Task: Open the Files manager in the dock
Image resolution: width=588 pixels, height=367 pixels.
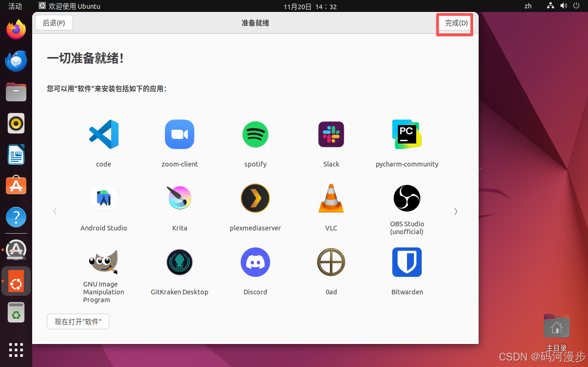Action: 16,92
